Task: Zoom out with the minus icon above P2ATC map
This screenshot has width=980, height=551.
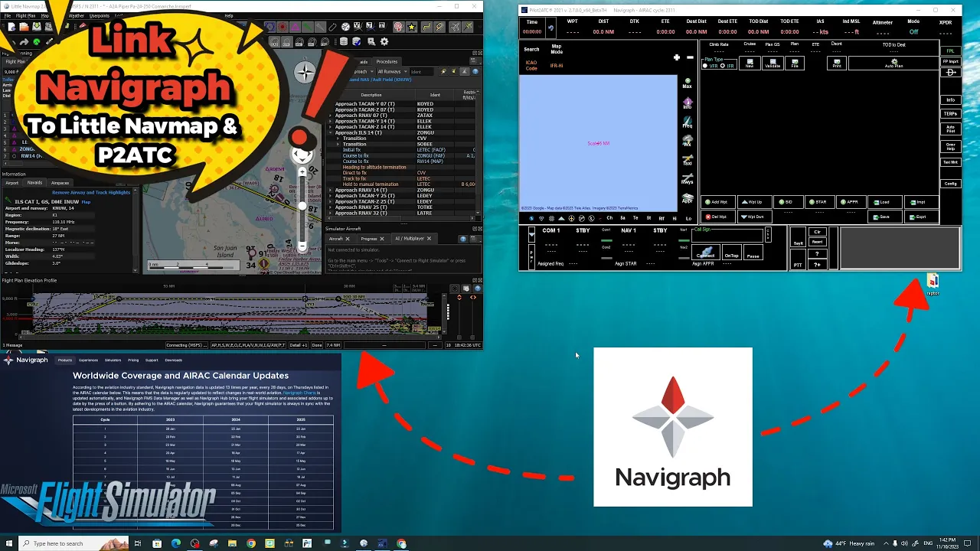Action: point(690,57)
